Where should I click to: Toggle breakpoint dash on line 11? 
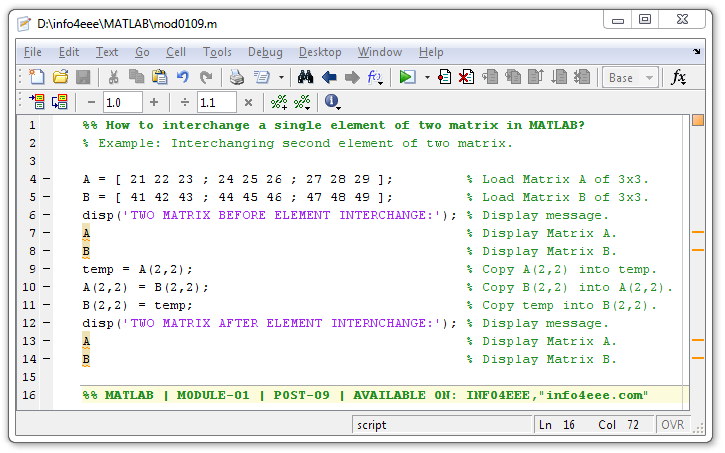pyautogui.click(x=47, y=305)
